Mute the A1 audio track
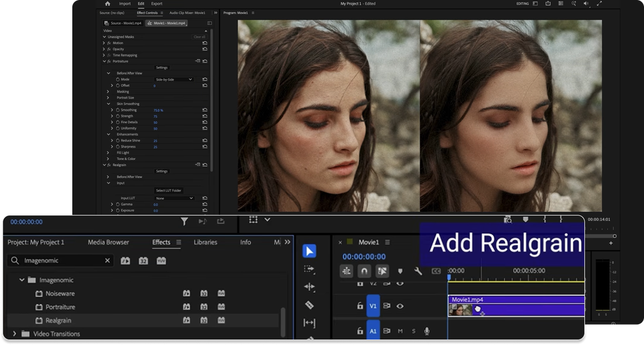The height and width of the screenshot is (345, 644). click(400, 331)
